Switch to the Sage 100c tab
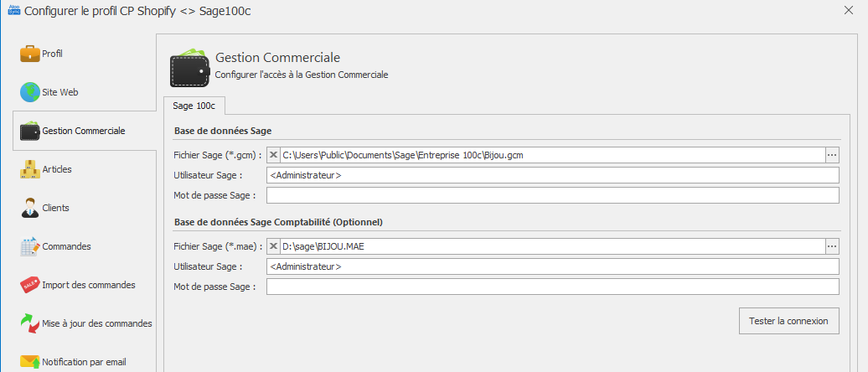868x372 pixels. pyautogui.click(x=194, y=106)
